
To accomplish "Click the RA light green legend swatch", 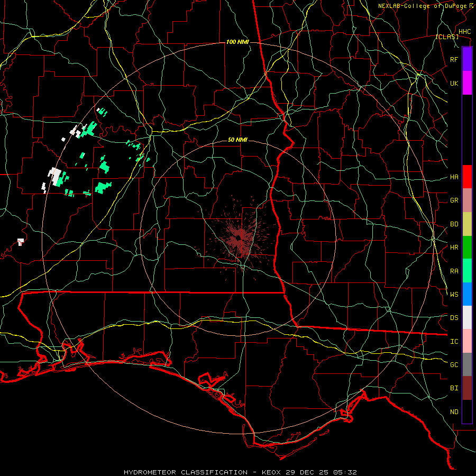I will click(x=467, y=271).
